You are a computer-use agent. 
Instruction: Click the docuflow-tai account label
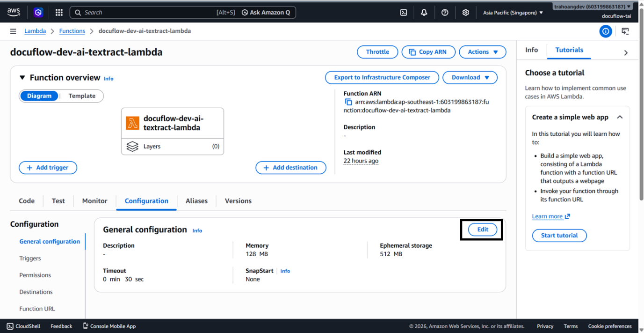click(x=616, y=16)
